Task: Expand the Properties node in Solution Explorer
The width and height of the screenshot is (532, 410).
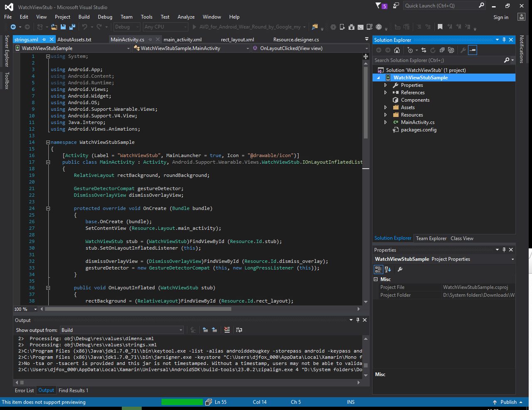Action: 385,85
